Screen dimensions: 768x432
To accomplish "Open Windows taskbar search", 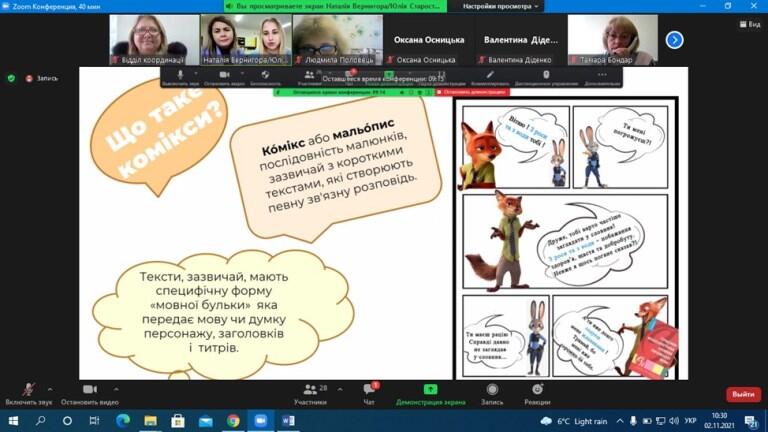I will click(x=41, y=421).
